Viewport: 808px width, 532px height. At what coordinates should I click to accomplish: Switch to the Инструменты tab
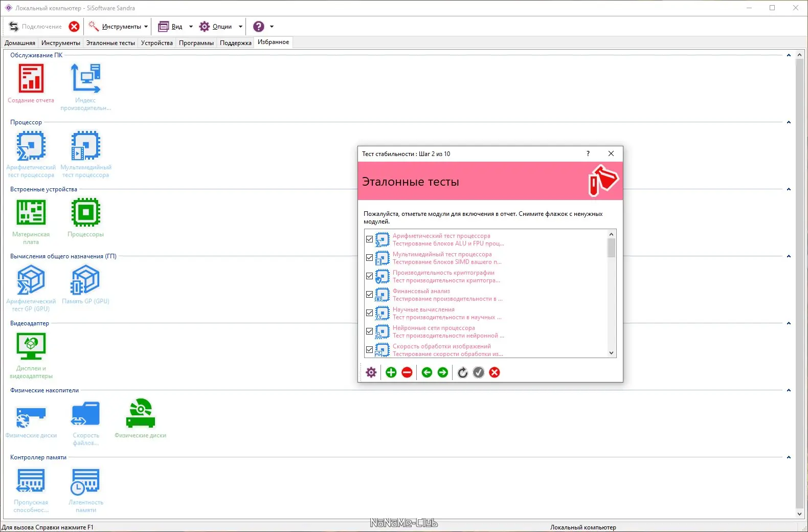coord(61,43)
